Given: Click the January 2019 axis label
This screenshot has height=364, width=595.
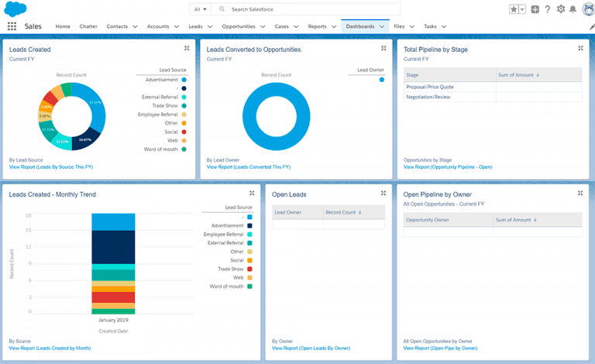Looking at the screenshot, I should [x=113, y=320].
